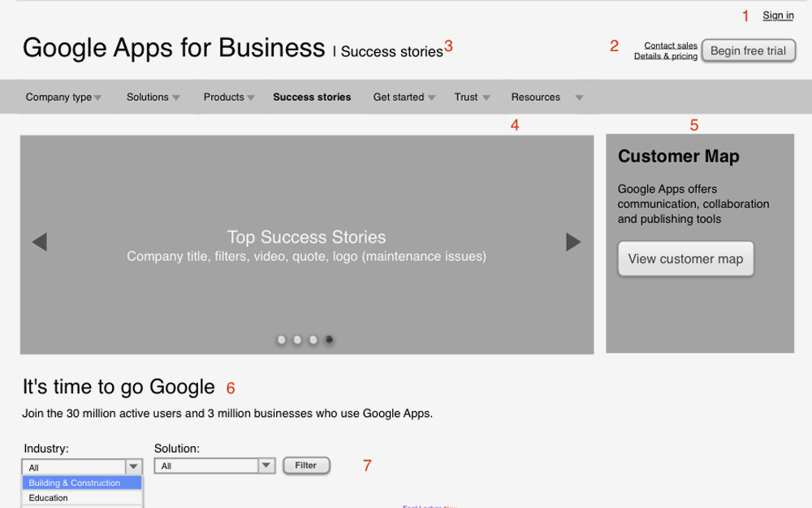Screen dimensions: 812x508
Task: Click the second carousel dot
Action: (x=297, y=340)
